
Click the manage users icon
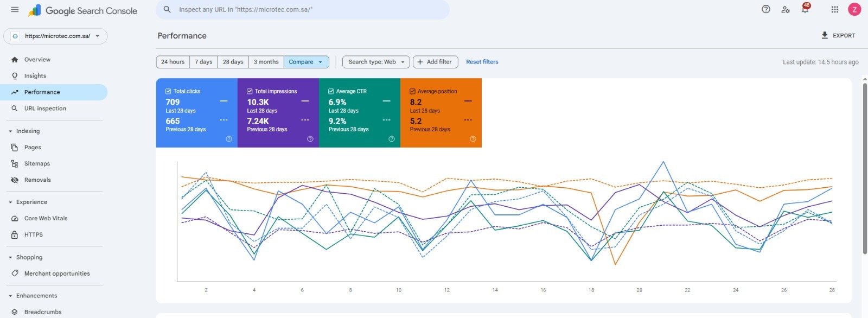point(785,10)
